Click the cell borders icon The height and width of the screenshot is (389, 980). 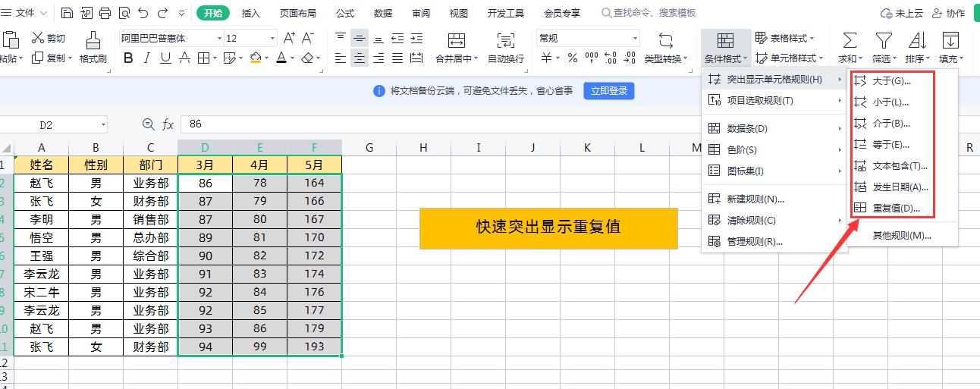pos(203,58)
